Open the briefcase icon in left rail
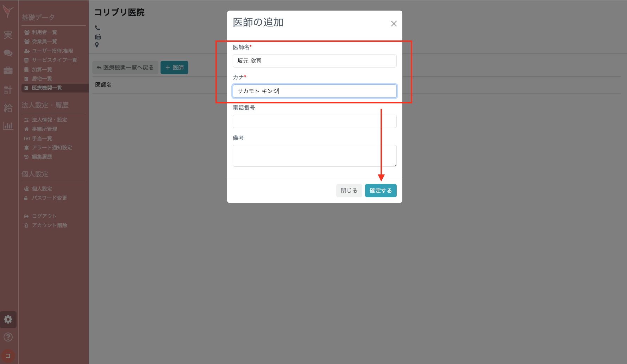The width and height of the screenshot is (627, 364). (8, 71)
